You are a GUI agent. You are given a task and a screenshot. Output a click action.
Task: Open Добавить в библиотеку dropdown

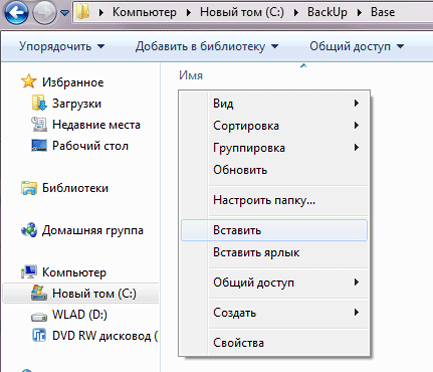207,46
